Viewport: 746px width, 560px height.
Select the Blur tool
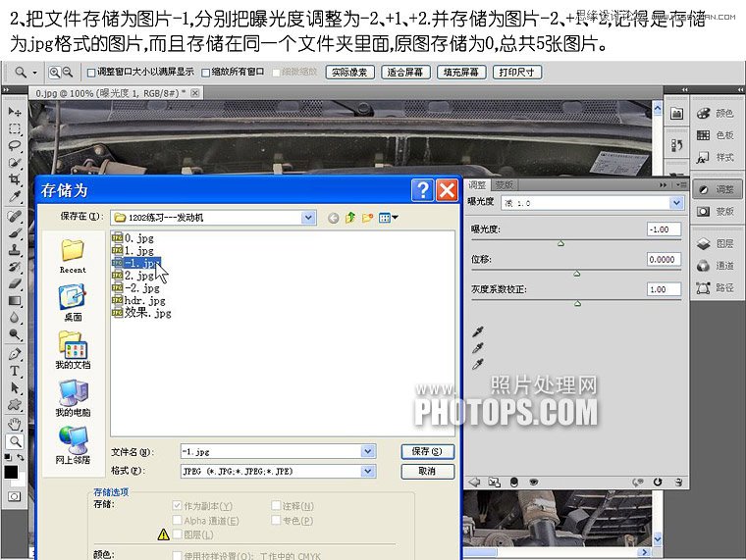15,317
